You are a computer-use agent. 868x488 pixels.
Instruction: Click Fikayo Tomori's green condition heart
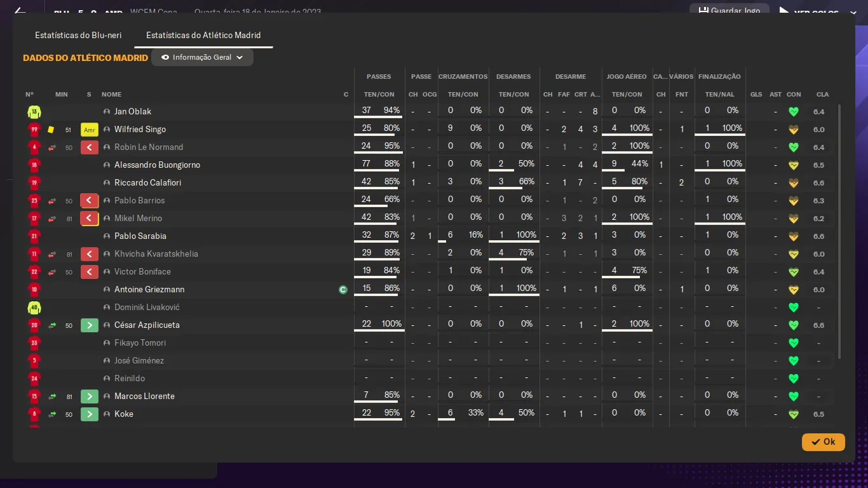click(x=793, y=343)
